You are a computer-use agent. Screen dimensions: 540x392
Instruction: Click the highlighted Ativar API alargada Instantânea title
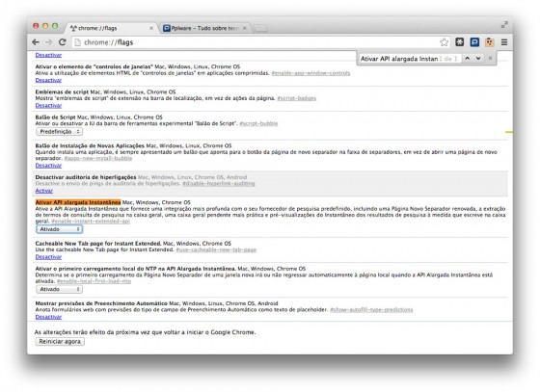coord(78,202)
